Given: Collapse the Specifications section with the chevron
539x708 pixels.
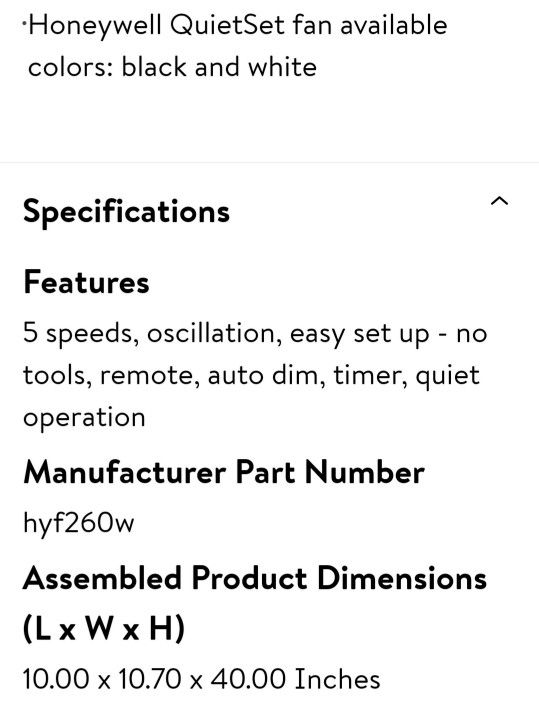Looking at the screenshot, I should point(499,201).
